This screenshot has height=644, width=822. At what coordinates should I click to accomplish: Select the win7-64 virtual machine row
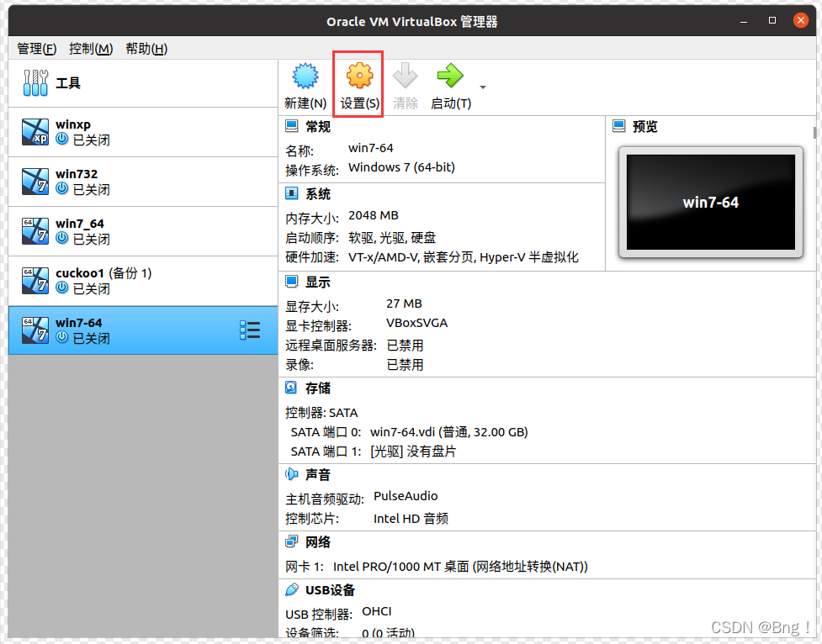coord(143,330)
